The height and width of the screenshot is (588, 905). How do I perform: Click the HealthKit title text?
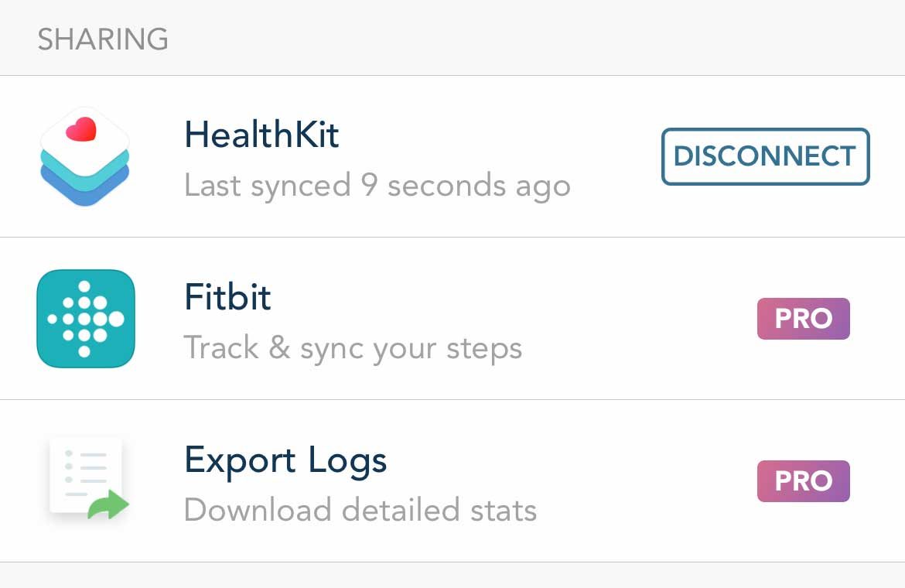[x=261, y=135]
